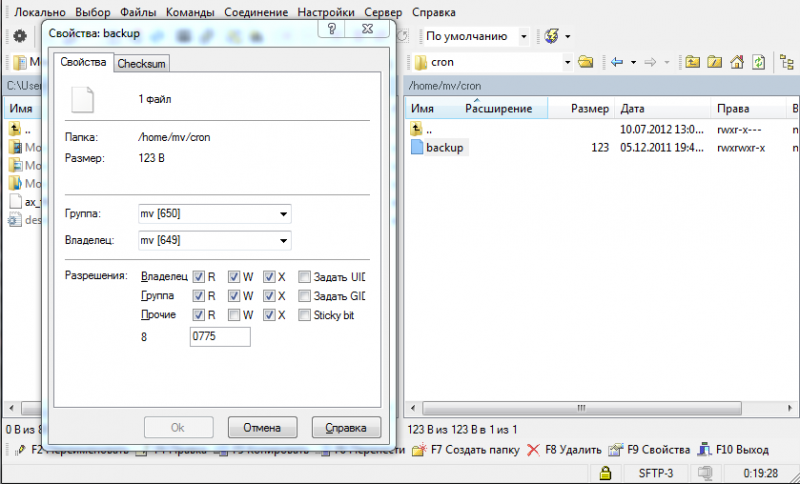The height and width of the screenshot is (484, 800).
Task: Click the back navigation arrow
Action: click(617, 62)
